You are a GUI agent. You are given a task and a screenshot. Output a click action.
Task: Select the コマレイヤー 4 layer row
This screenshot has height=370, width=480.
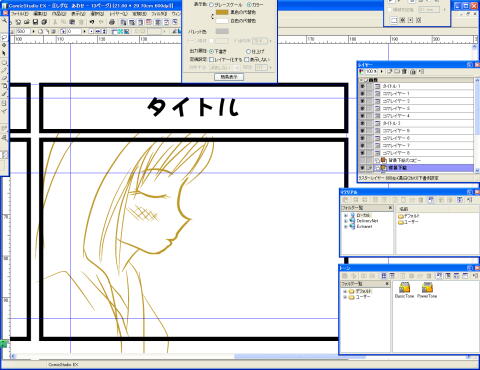tap(417, 116)
